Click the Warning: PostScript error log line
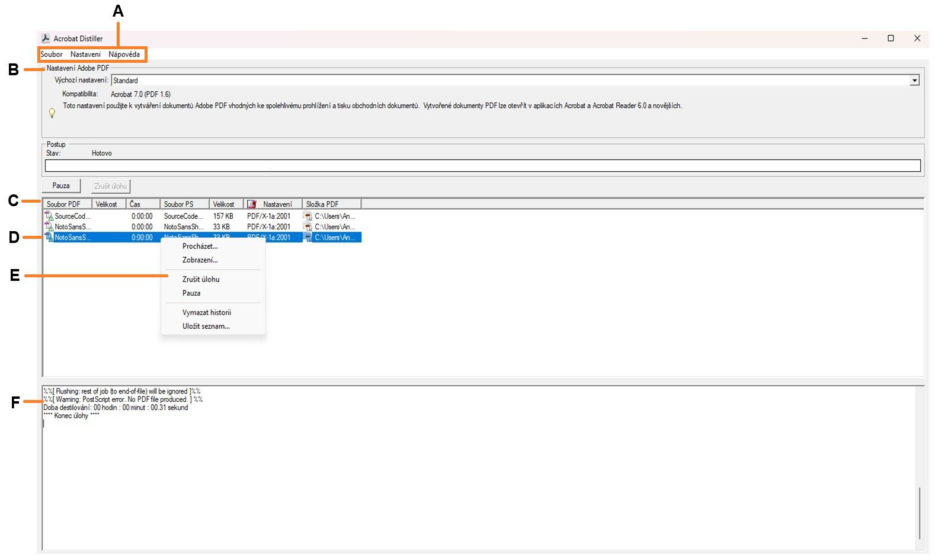This screenshot has height=560, width=948. [123, 399]
